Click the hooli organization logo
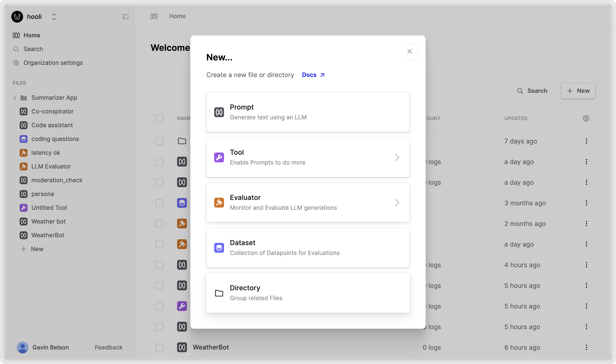 (x=17, y=16)
